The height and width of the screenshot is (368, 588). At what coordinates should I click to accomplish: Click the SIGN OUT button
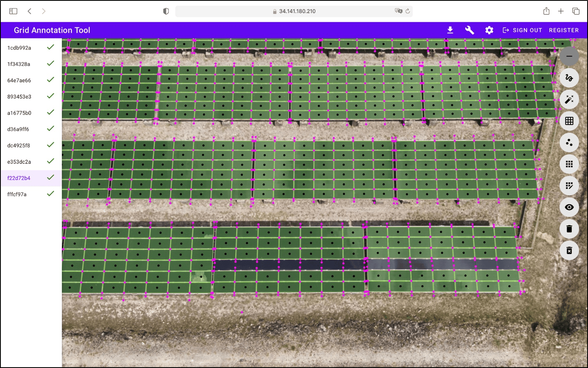(x=522, y=30)
